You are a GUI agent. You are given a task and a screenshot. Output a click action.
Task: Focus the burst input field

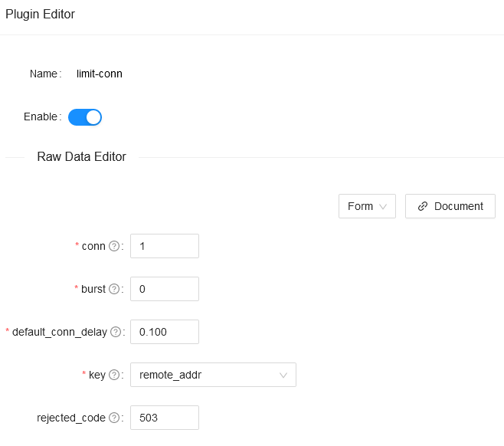pos(165,289)
